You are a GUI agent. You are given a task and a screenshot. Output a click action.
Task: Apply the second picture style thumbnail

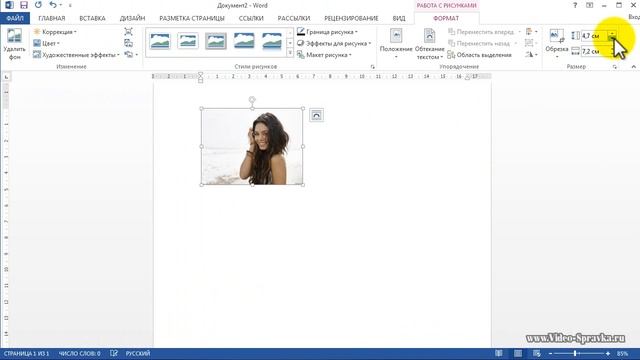point(188,41)
